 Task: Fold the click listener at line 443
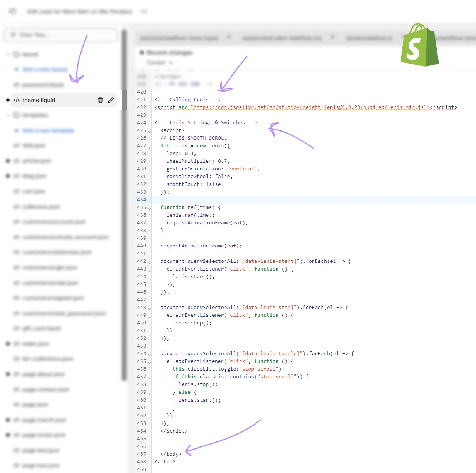pyautogui.click(x=149, y=270)
